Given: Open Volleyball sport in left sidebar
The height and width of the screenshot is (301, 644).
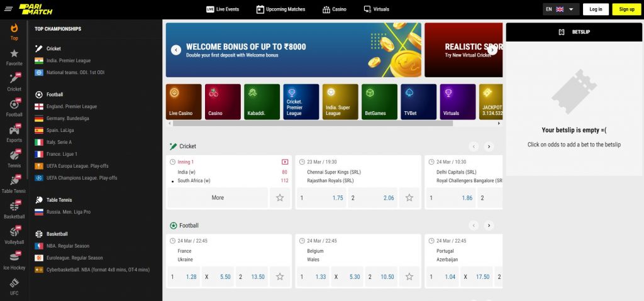Looking at the screenshot, I should [14, 235].
